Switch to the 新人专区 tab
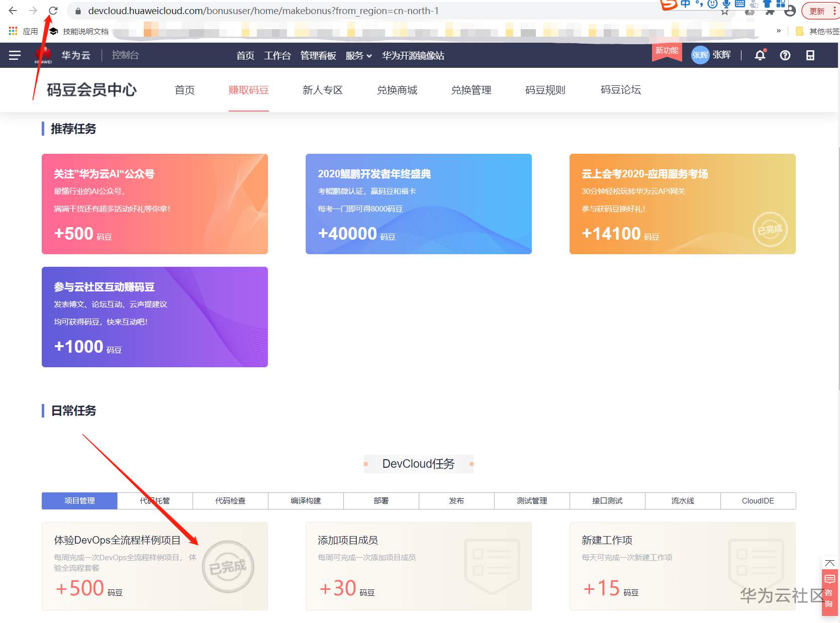 [x=323, y=90]
